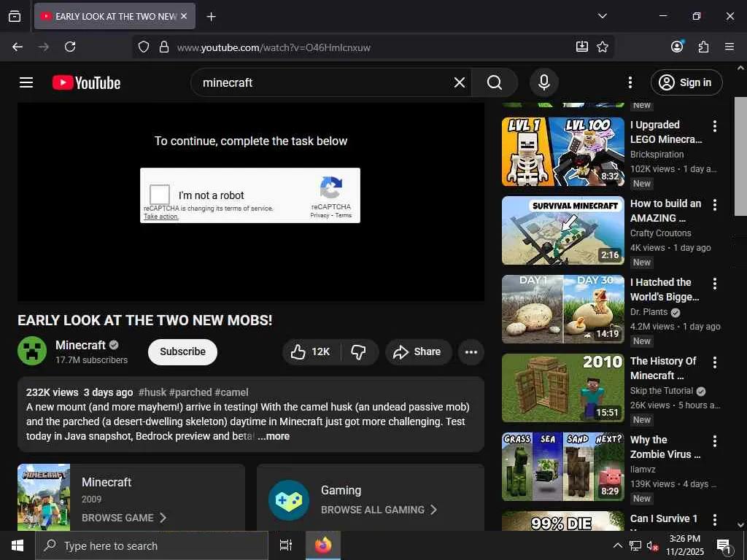The height and width of the screenshot is (560, 747).
Task: Open The History Of Minecraft title
Action: pyautogui.click(x=663, y=368)
